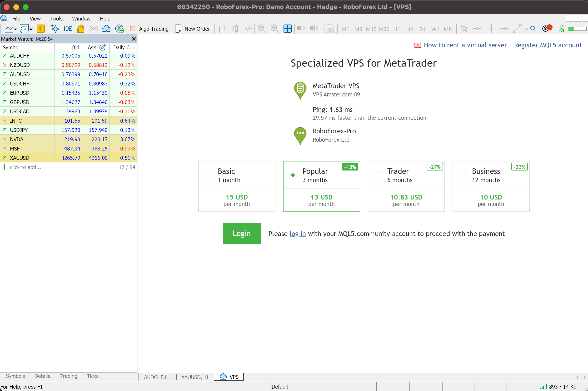Open the View menu
This screenshot has height=391, width=588.
pos(35,19)
